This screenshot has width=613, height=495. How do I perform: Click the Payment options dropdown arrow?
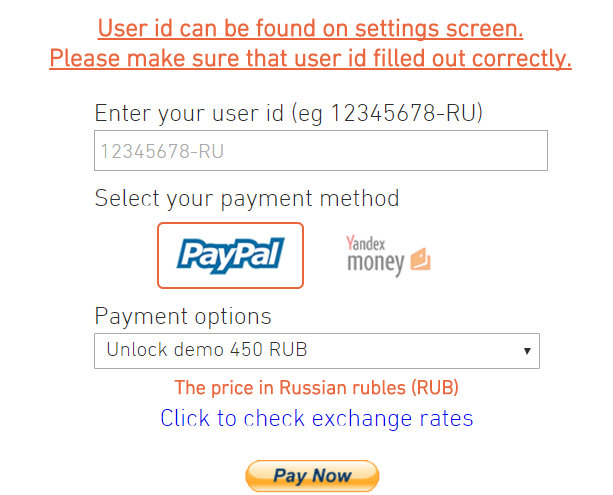[526, 351]
